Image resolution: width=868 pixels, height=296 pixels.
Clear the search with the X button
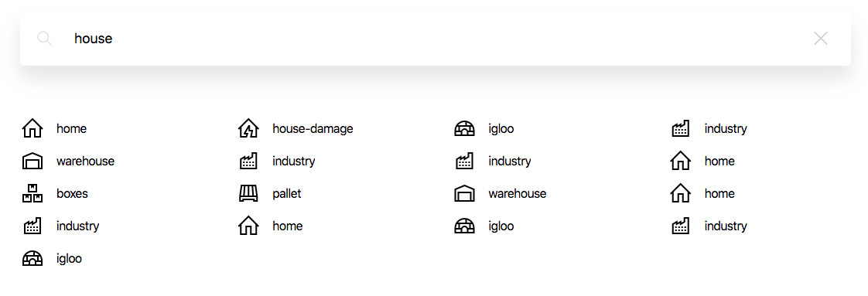(x=820, y=38)
